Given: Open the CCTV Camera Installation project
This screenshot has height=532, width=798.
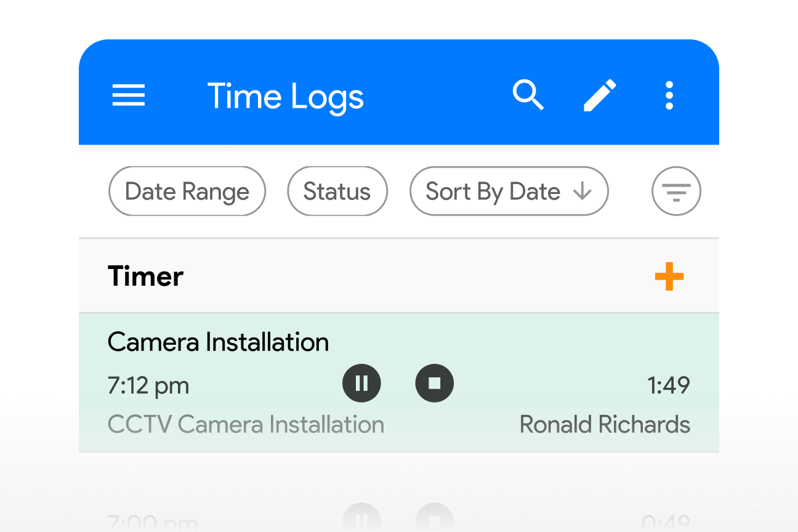Looking at the screenshot, I should click(246, 424).
